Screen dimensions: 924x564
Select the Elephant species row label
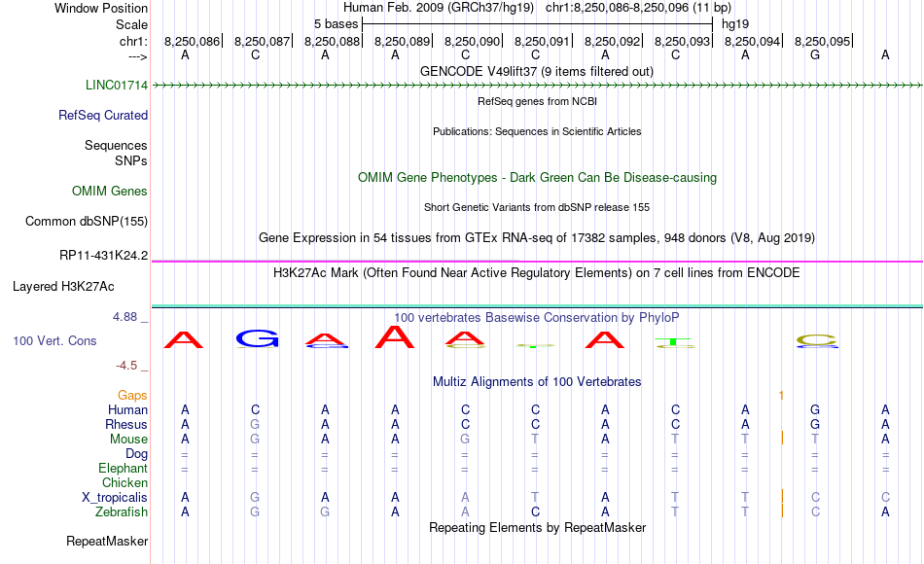[x=123, y=468]
